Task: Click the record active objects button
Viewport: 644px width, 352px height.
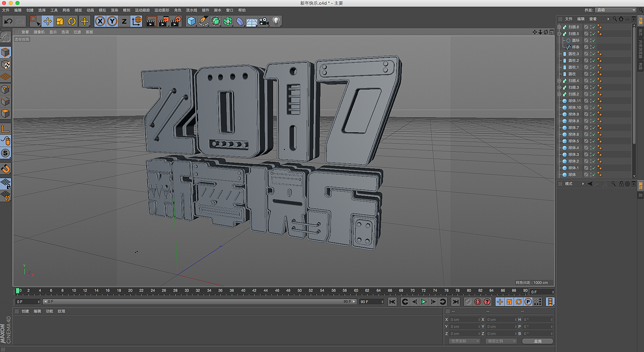Action: (x=468, y=302)
